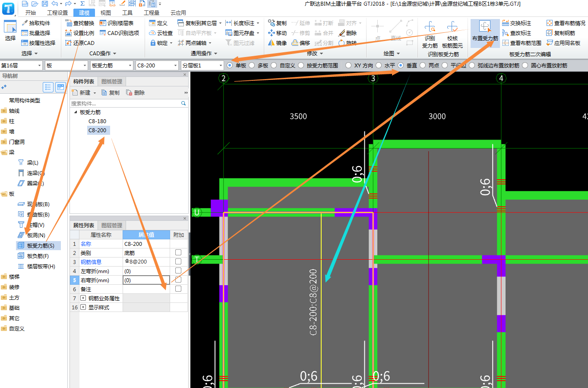The width and height of the screenshot is (588, 388).
Task: Select the 多板 radio button
Action: pos(252,65)
